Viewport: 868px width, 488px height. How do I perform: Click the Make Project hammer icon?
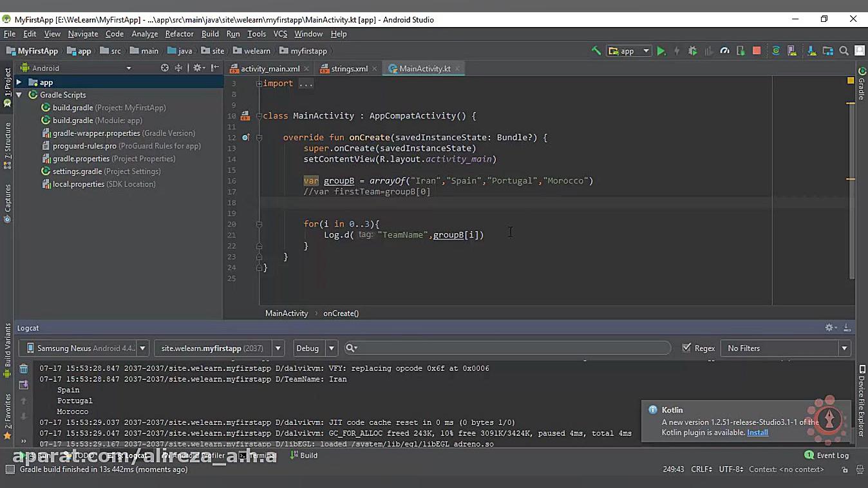(596, 51)
